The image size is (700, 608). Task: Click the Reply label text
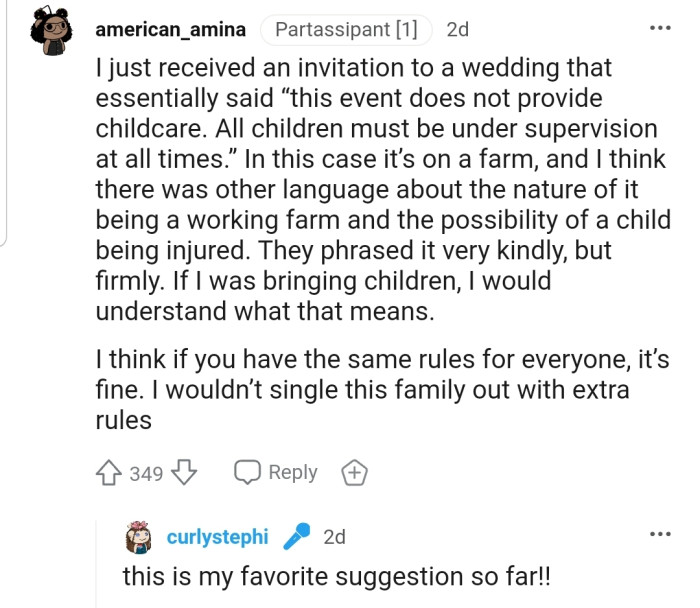(x=293, y=473)
